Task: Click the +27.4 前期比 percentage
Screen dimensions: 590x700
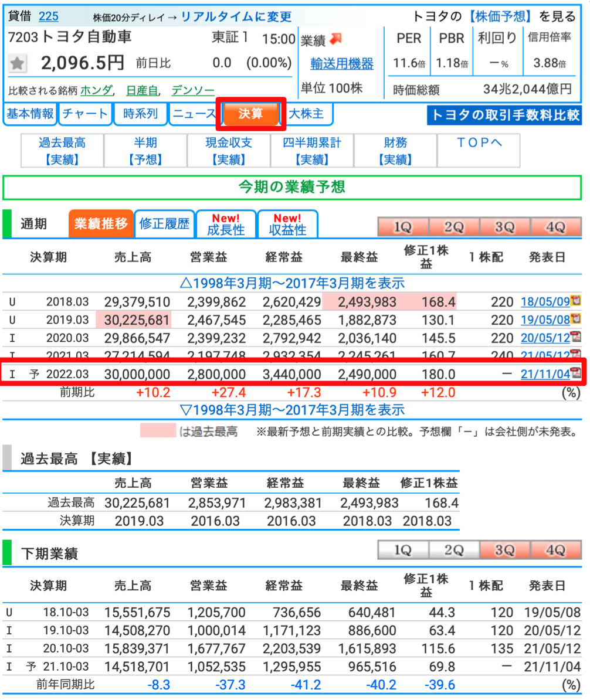Action: coord(229,392)
